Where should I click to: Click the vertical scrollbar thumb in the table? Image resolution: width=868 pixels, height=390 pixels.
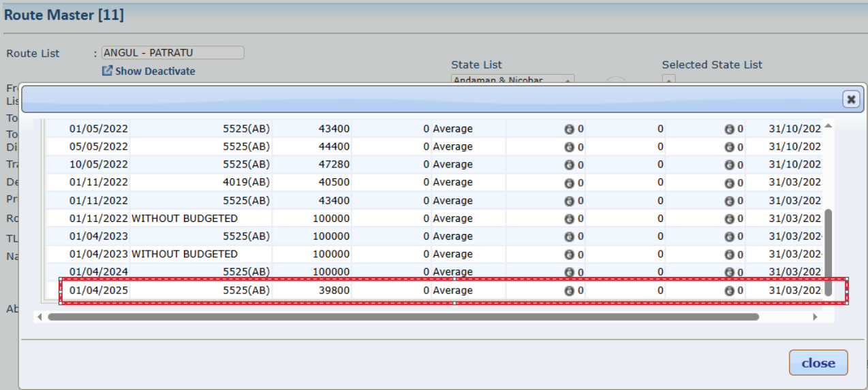(828, 252)
